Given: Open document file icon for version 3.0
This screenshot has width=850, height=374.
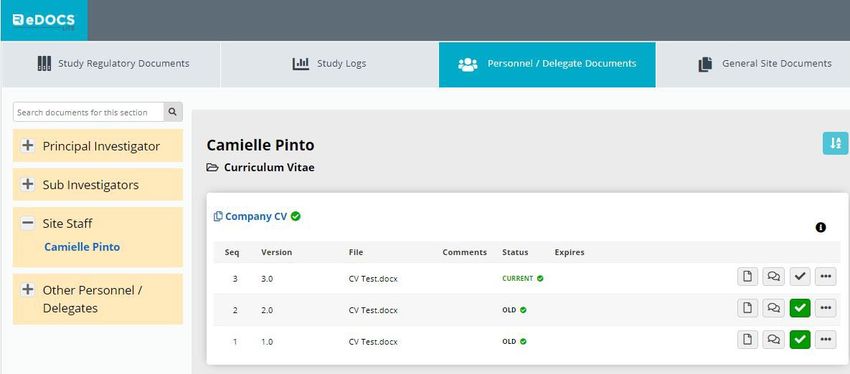Looking at the screenshot, I should (748, 276).
